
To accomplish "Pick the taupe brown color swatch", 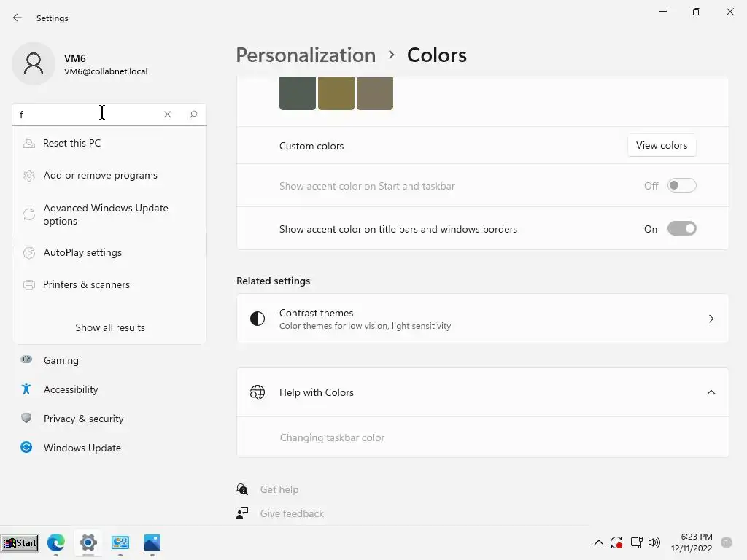I will tap(375, 94).
